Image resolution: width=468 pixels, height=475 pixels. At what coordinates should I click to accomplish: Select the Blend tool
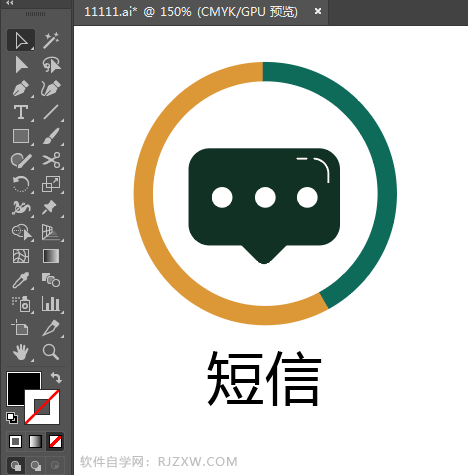pyautogui.click(x=51, y=280)
